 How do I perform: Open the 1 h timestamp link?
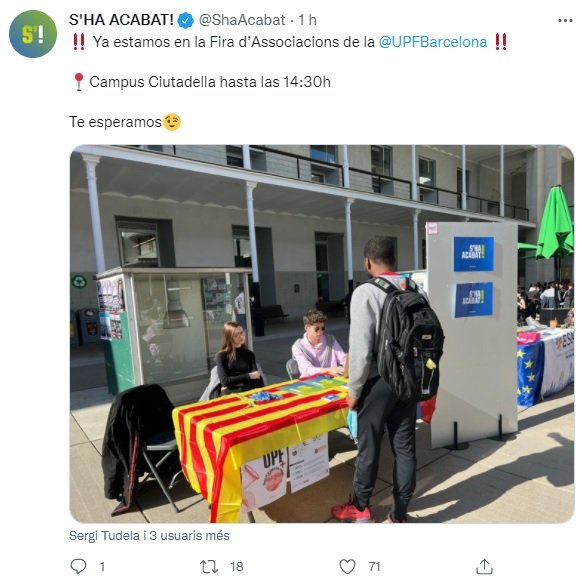308,20
